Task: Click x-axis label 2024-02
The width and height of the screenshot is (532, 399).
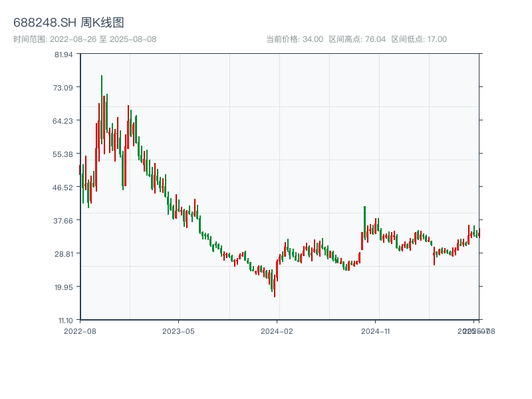Action: [277, 331]
